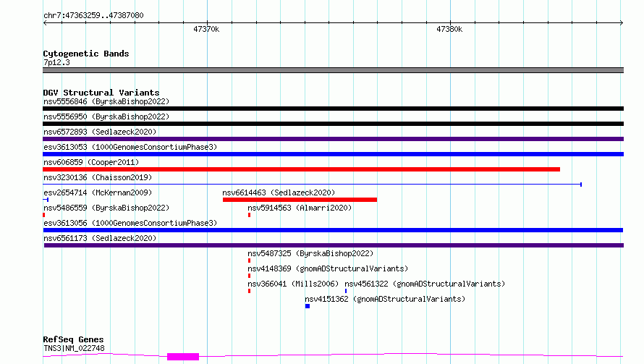The height and width of the screenshot is (364, 644).
Task: Click nsv6614463 (Sedlazeck2020) label
Action: click(x=279, y=192)
